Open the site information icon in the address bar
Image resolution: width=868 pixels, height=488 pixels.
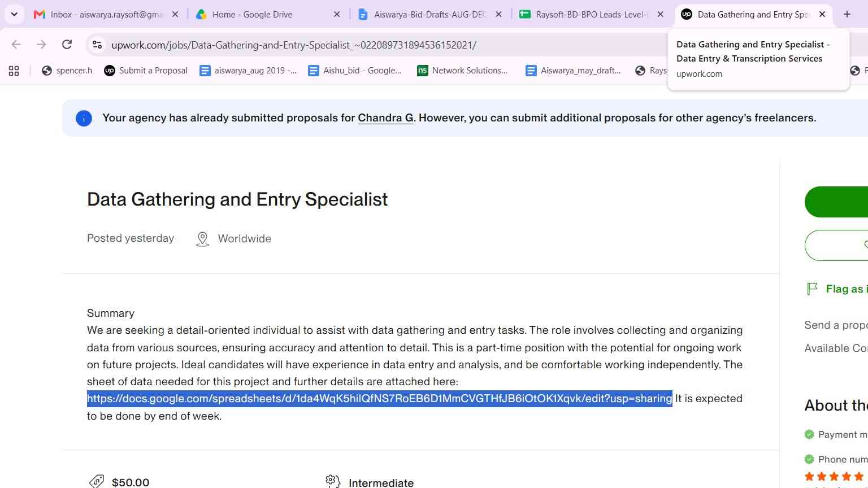tap(97, 45)
